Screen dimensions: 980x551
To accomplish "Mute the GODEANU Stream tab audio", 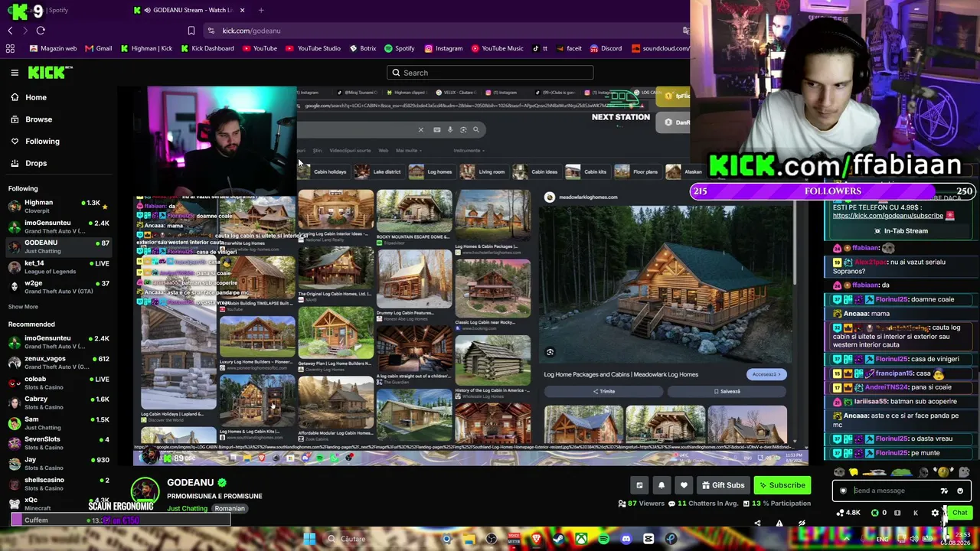I will [x=147, y=10].
